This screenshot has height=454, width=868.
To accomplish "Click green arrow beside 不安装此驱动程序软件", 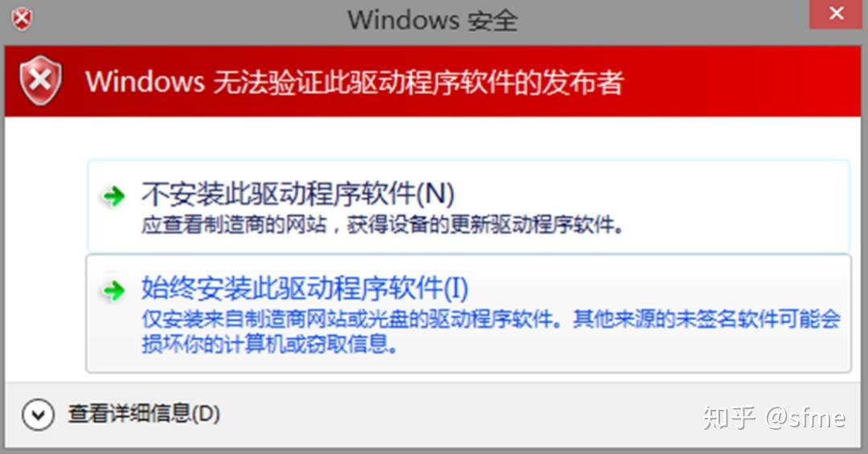I will point(114,195).
